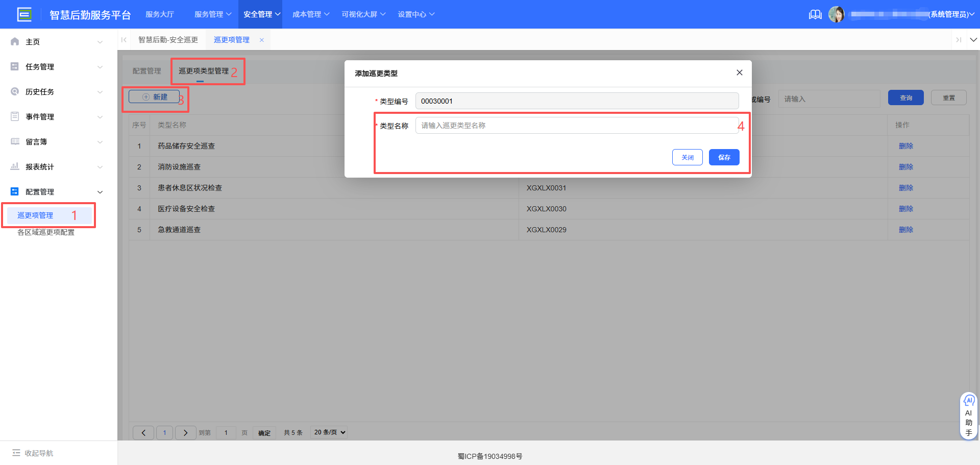The height and width of the screenshot is (465, 980).
Task: Close the 巡更项管理 page tab
Action: (x=262, y=40)
